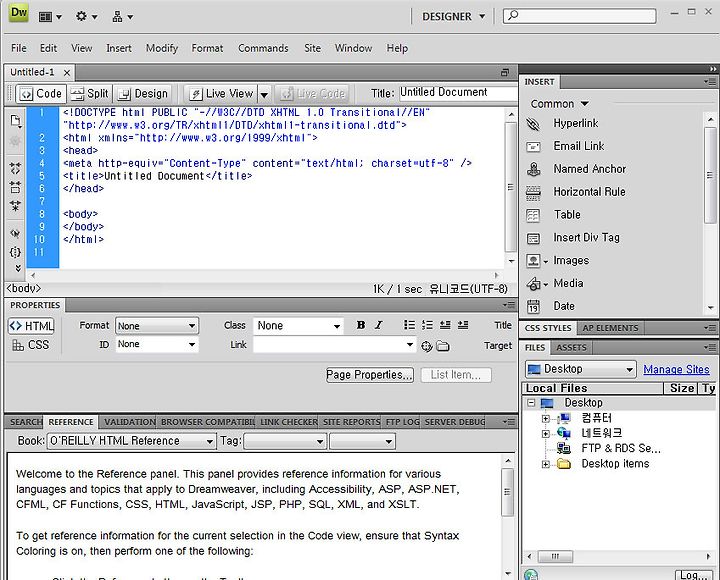This screenshot has height=580, width=720.
Task: Open the Site icon menu in title bar
Action: click(x=122, y=17)
